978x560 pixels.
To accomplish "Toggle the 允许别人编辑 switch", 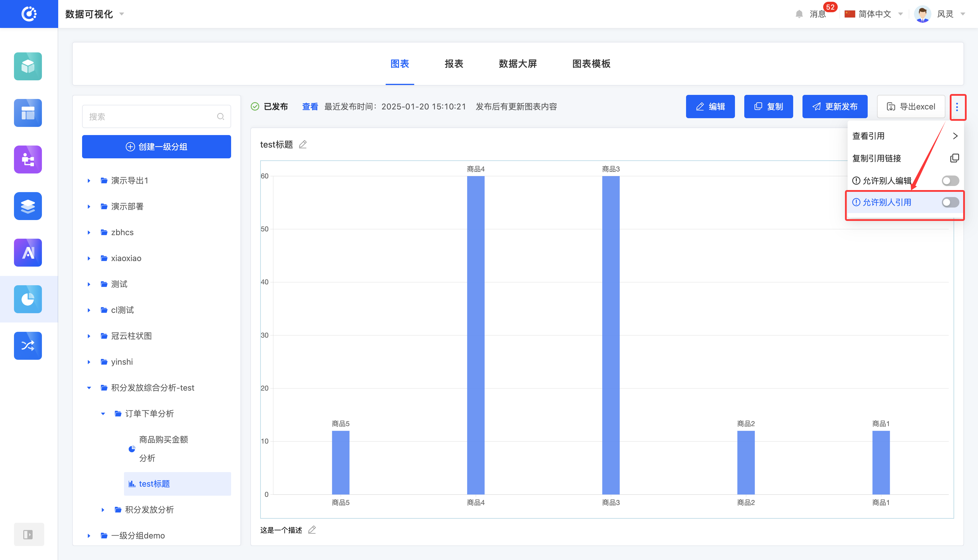I will click(x=950, y=181).
